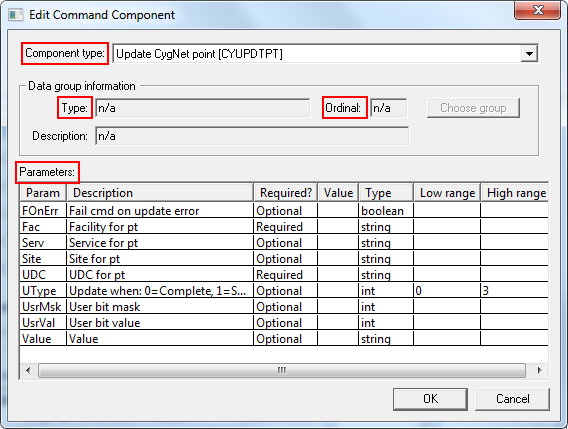The width and height of the screenshot is (568, 429).
Task: Click 'int' type cell of UsrMsk row
Action: [386, 307]
